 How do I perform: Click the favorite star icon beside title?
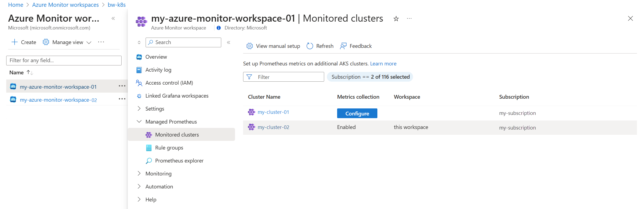tap(396, 19)
